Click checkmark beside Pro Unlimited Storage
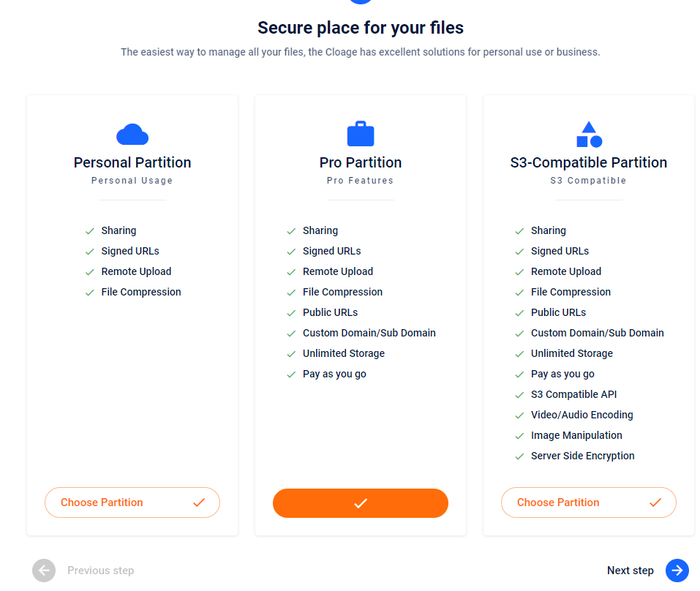 291,354
